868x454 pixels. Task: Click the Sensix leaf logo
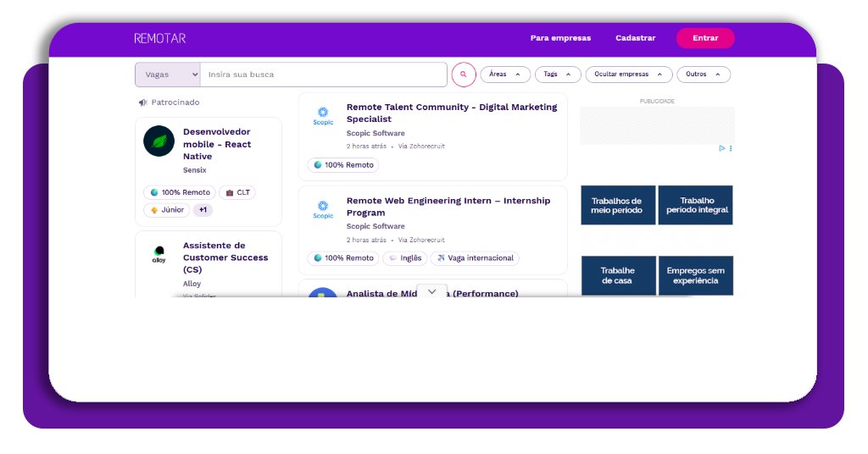(159, 141)
